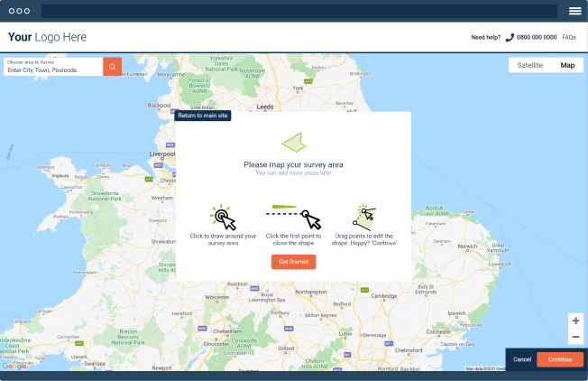This screenshot has width=588, height=381.
Task: Switch map to Satellite view
Action: 530,65
